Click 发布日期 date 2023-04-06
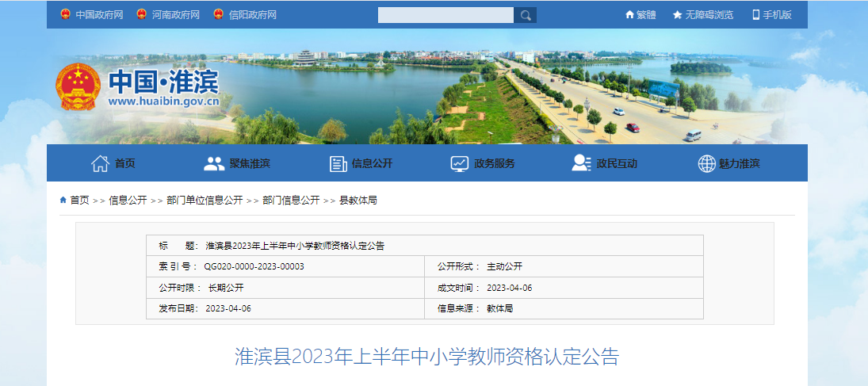This screenshot has width=868, height=386. [228, 309]
